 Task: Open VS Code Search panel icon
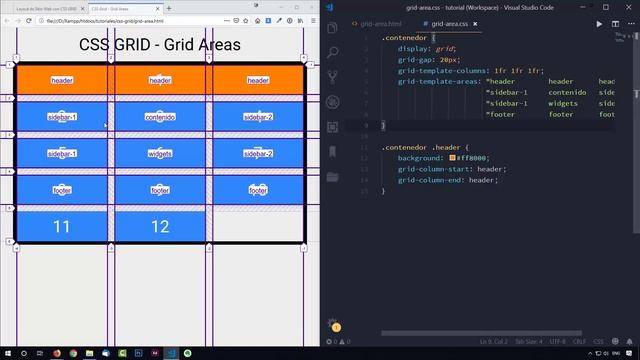[332, 52]
